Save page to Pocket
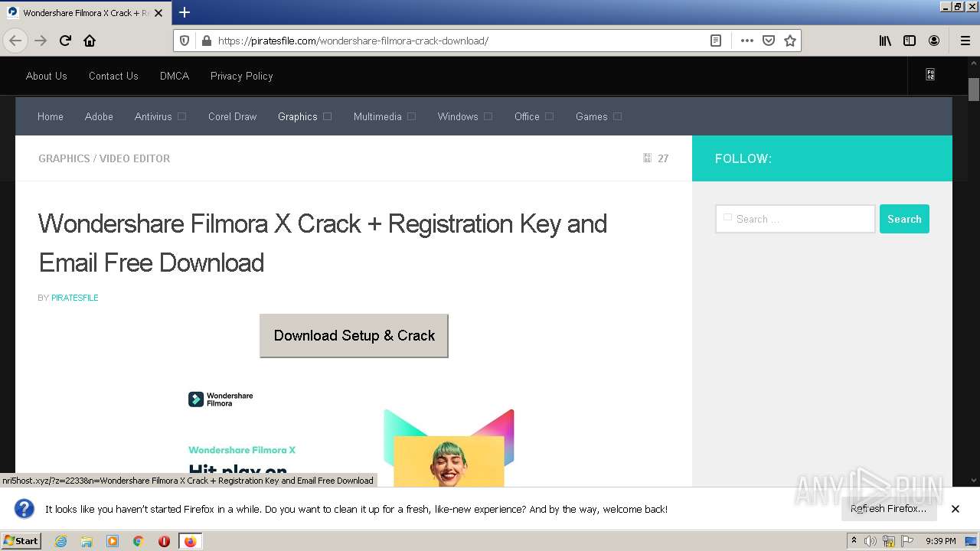 769,41
